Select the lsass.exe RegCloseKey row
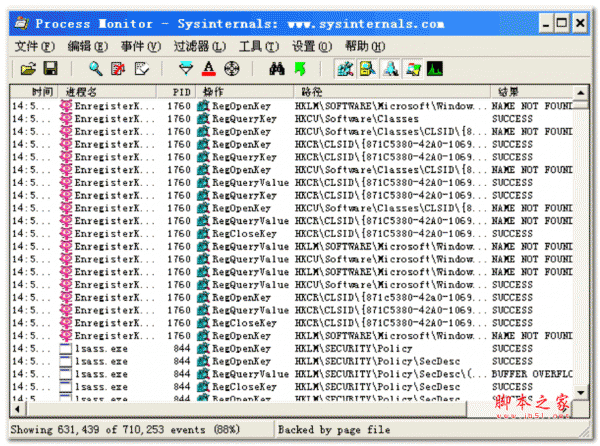This screenshot has width=600, height=446. 292,387
